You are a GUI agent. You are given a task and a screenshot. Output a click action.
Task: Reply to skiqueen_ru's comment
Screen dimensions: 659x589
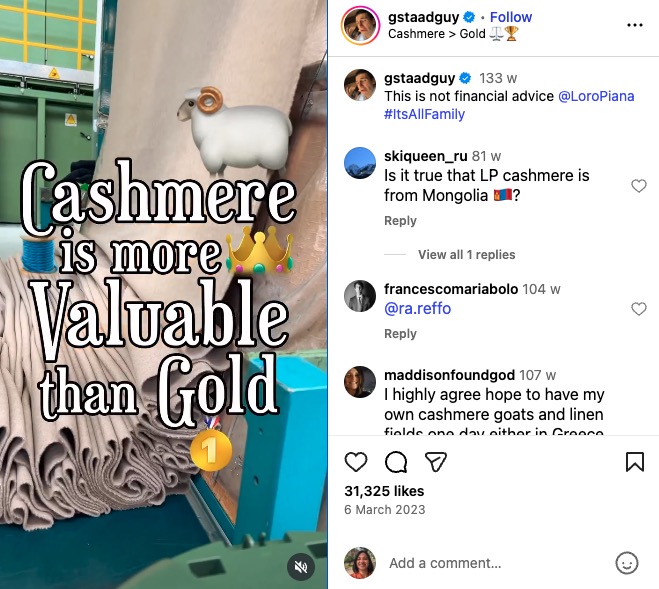coord(400,221)
